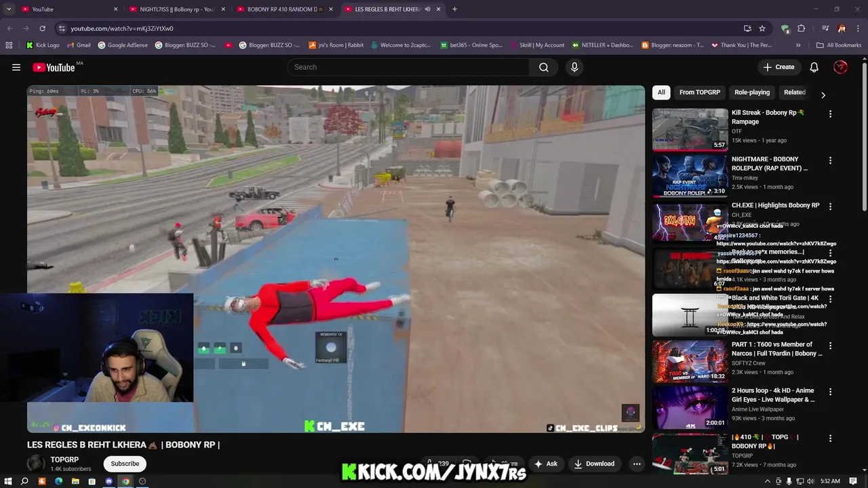Open more actions for Kill Streak video
The height and width of the screenshot is (488, 868).
click(830, 114)
